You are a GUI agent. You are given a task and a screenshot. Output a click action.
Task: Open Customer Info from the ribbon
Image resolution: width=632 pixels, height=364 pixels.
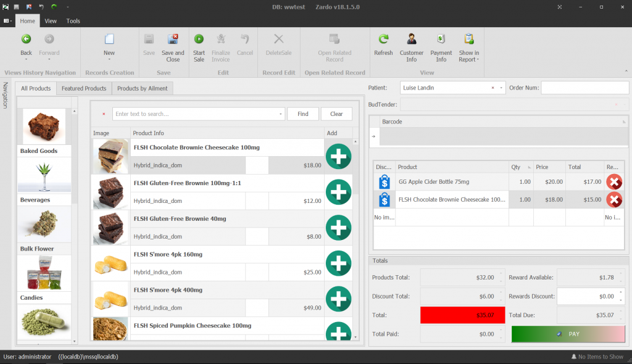(x=412, y=39)
